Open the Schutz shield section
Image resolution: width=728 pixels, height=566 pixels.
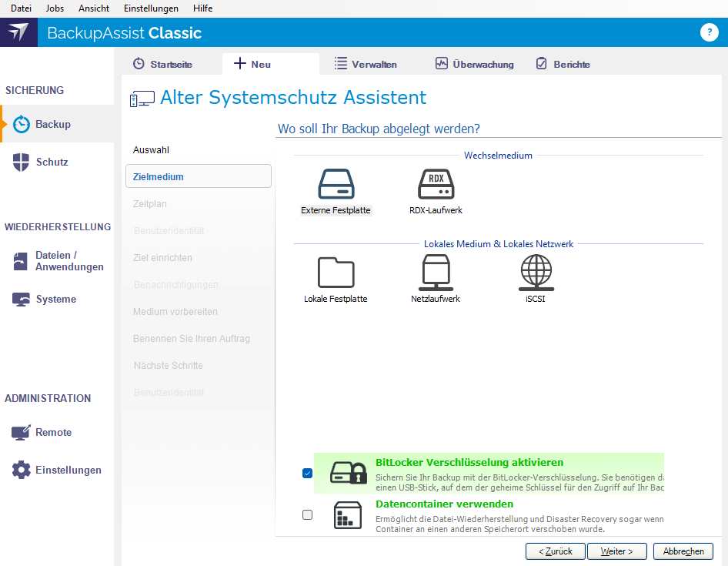click(x=52, y=162)
